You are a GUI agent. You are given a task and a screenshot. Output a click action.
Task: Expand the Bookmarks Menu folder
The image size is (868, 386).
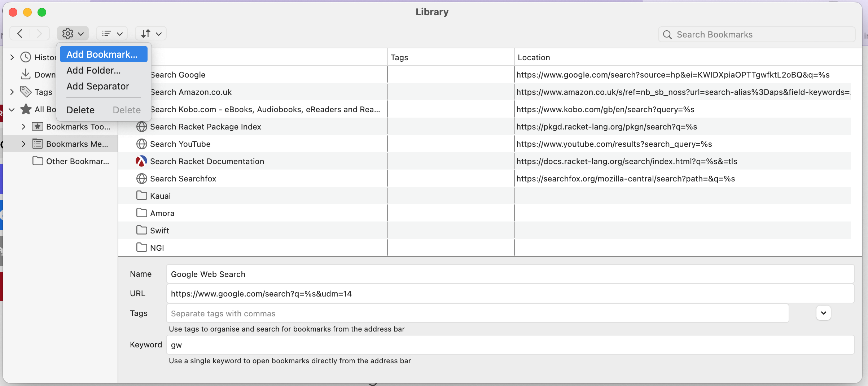[x=23, y=144]
